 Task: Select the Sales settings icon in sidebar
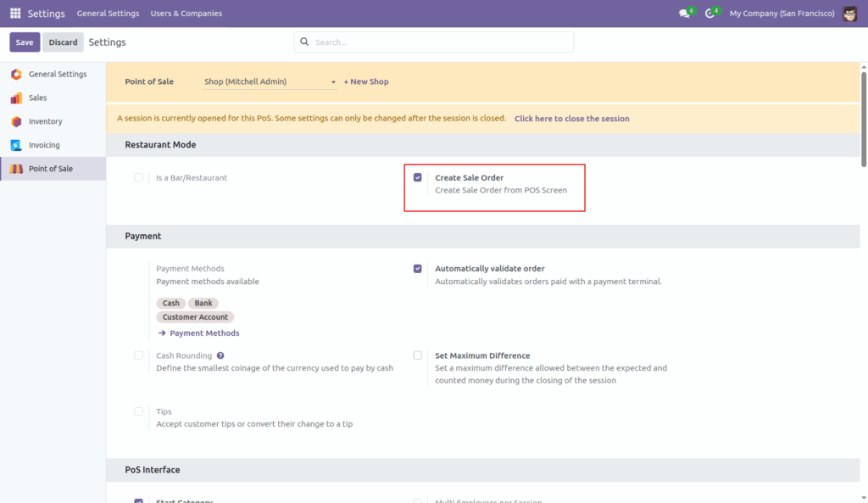coord(16,98)
